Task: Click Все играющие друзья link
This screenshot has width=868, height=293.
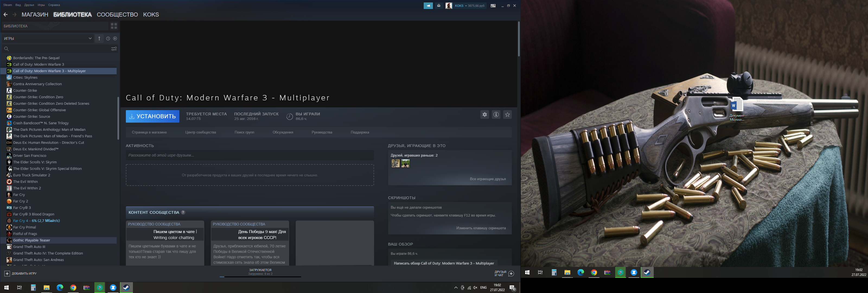Action: 488,179
